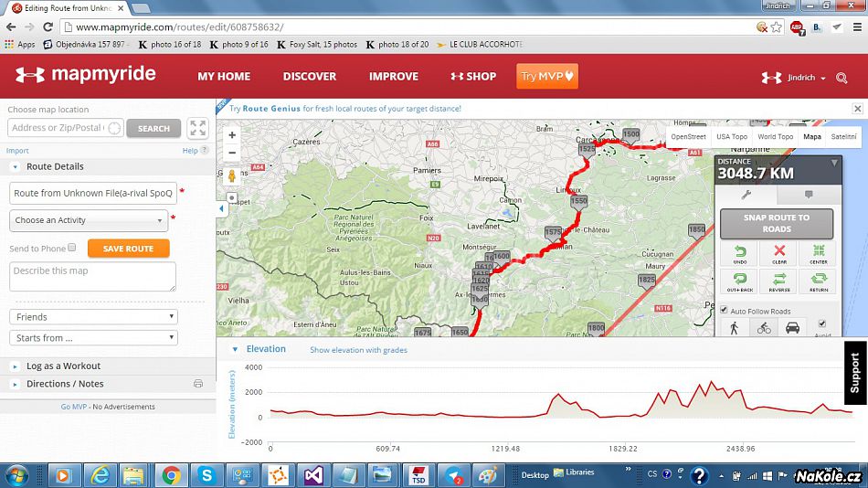Toggle the Avoid checkbox
The width and height of the screenshot is (868, 488).
822,324
